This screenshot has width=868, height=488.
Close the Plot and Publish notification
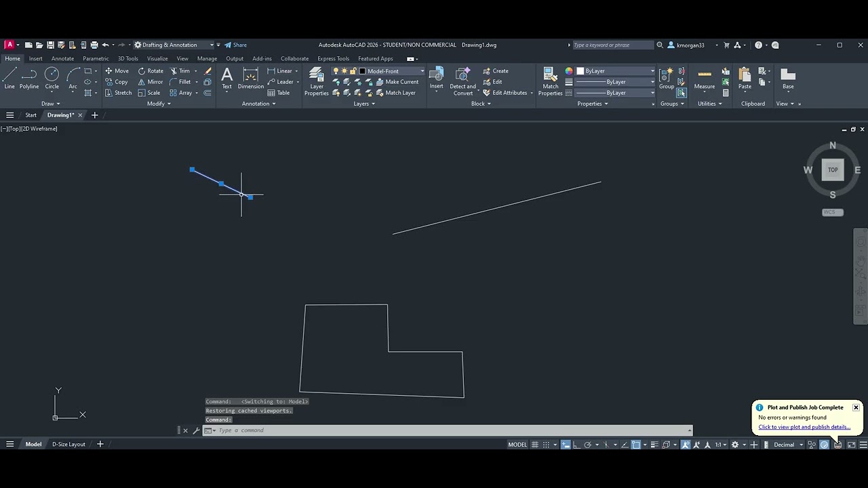[x=856, y=407]
